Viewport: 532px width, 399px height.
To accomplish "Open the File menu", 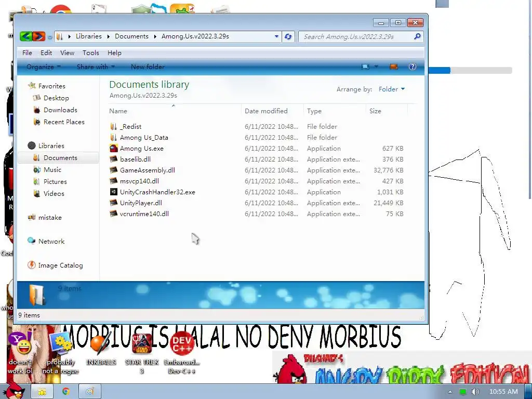I will click(27, 53).
